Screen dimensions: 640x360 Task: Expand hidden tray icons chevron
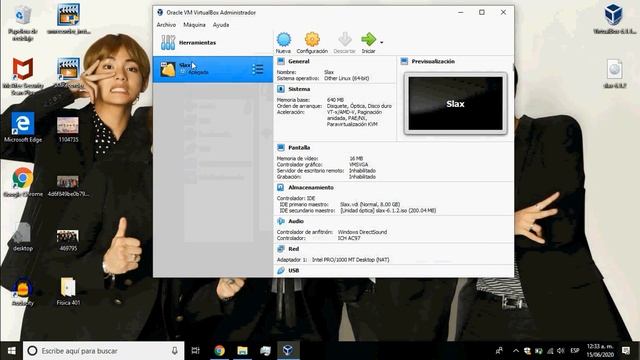point(516,351)
